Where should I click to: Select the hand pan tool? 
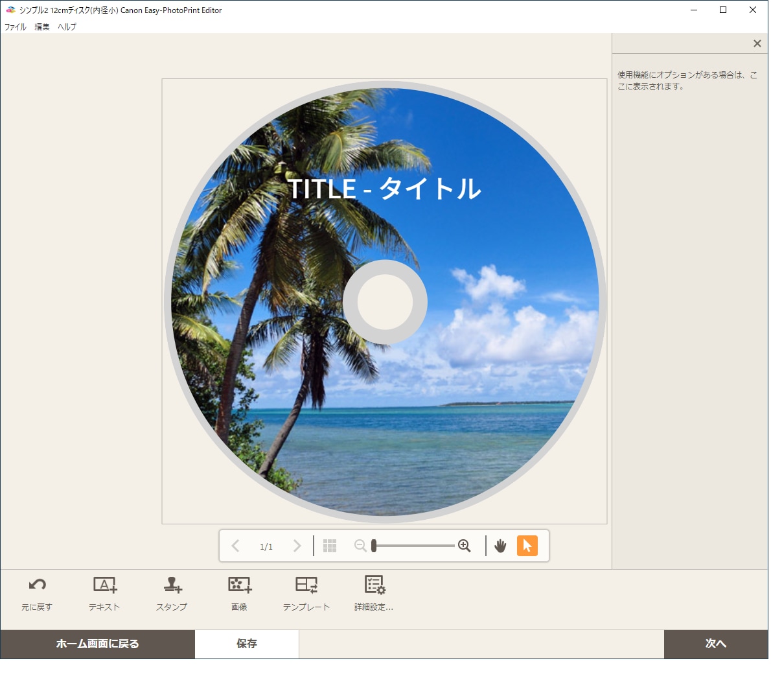(x=501, y=546)
